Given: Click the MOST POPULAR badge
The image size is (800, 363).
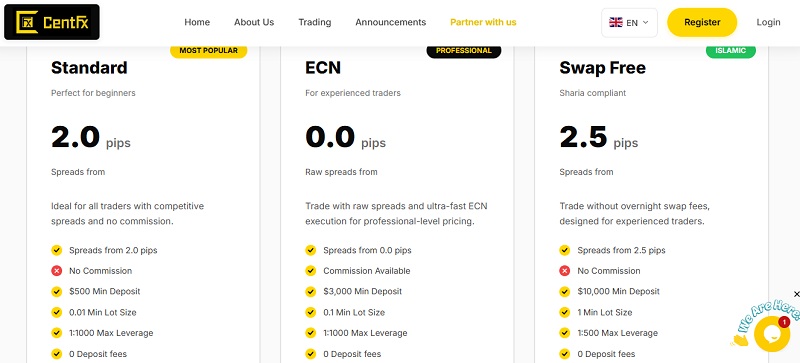Looking at the screenshot, I should (209, 51).
